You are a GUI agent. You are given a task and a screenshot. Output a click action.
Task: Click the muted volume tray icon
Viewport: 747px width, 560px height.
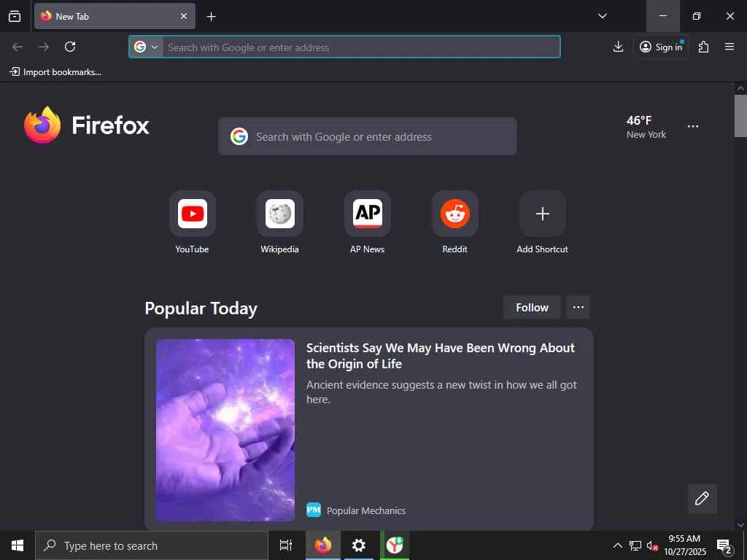(652, 545)
